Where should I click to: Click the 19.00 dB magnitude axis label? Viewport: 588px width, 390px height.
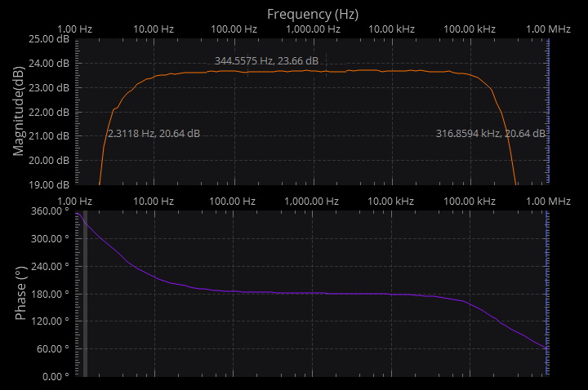click(x=49, y=184)
